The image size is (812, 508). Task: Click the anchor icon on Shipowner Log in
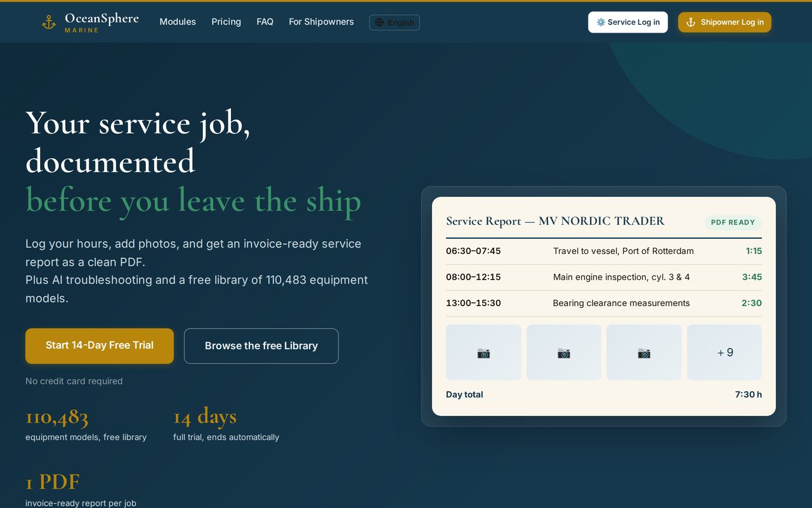point(691,22)
